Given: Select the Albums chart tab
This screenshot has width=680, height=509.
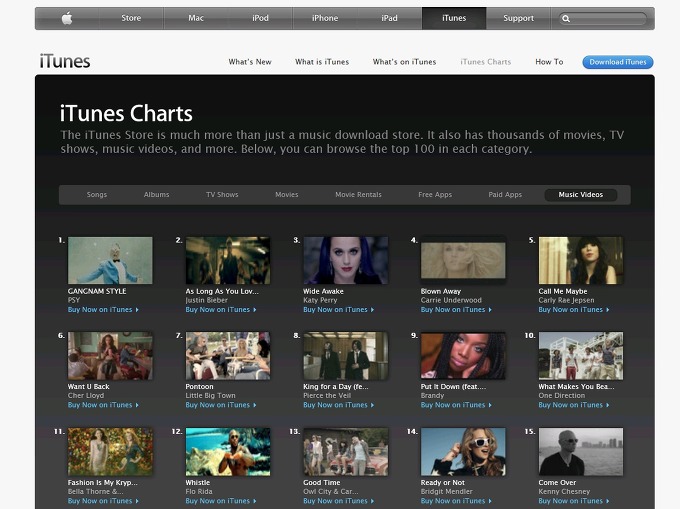Looking at the screenshot, I should (157, 195).
